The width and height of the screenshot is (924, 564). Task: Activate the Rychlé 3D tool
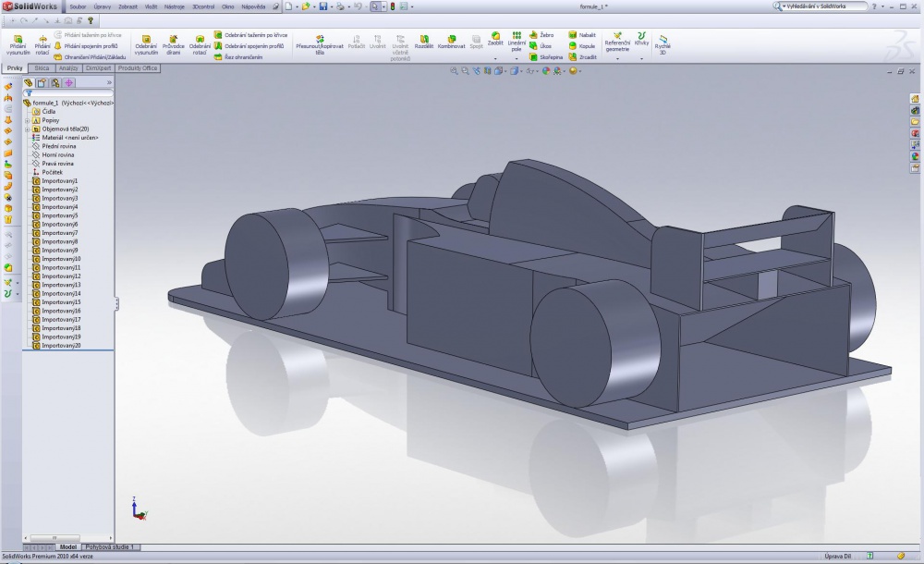point(663,44)
